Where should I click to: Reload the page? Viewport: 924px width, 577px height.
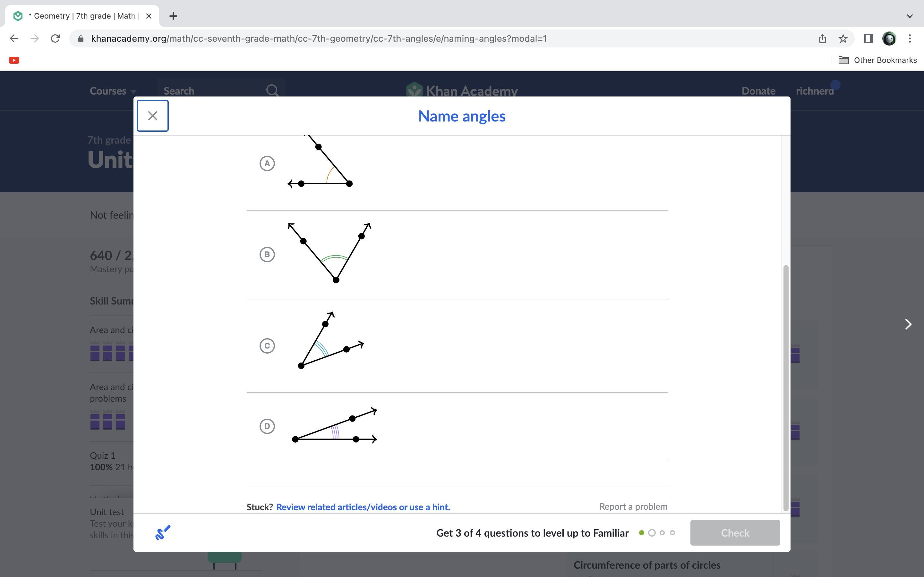[56, 38]
